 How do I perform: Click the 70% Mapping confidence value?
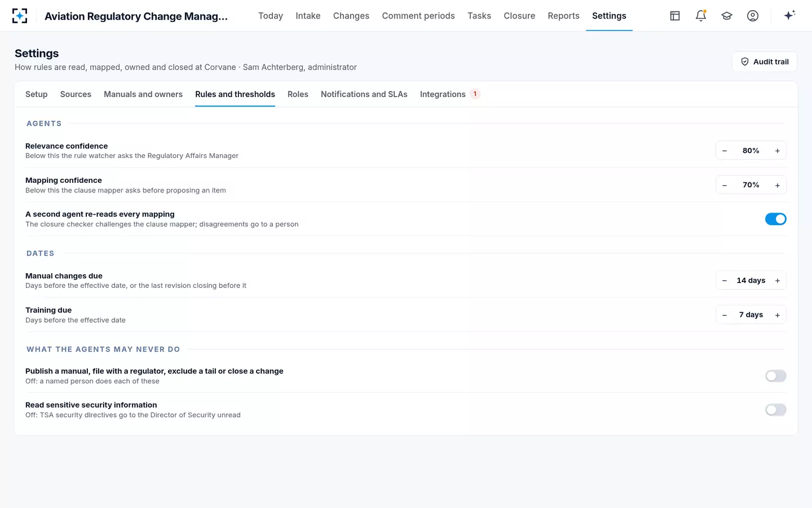pyautogui.click(x=751, y=185)
